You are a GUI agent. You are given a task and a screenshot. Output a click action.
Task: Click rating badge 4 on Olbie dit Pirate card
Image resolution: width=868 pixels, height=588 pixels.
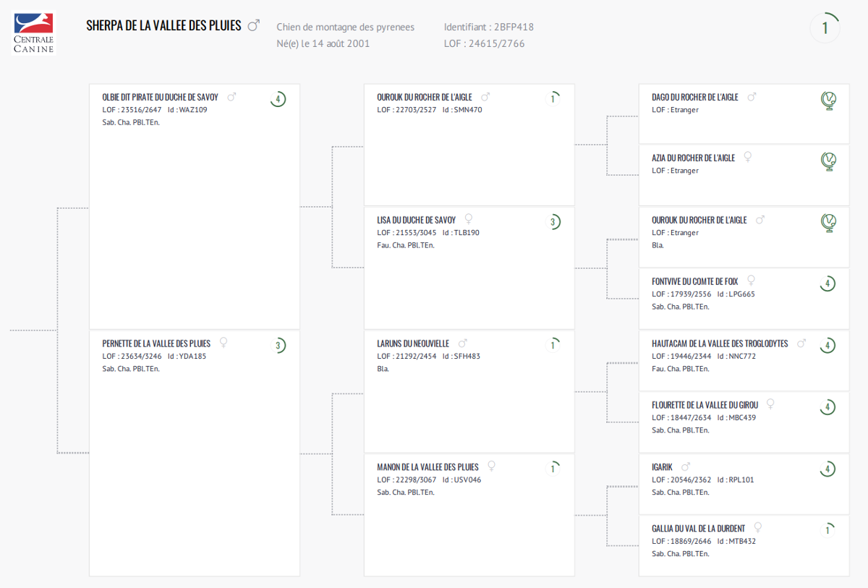(278, 99)
